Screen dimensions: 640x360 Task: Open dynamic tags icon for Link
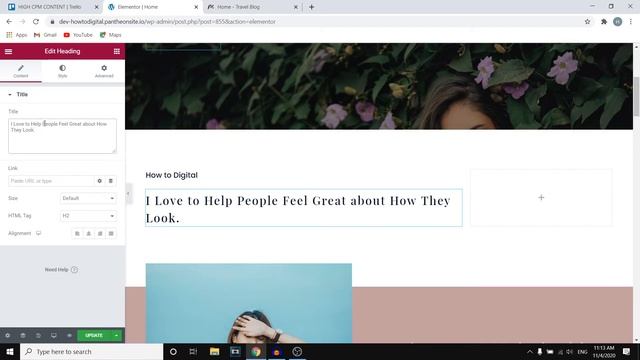[x=111, y=181]
